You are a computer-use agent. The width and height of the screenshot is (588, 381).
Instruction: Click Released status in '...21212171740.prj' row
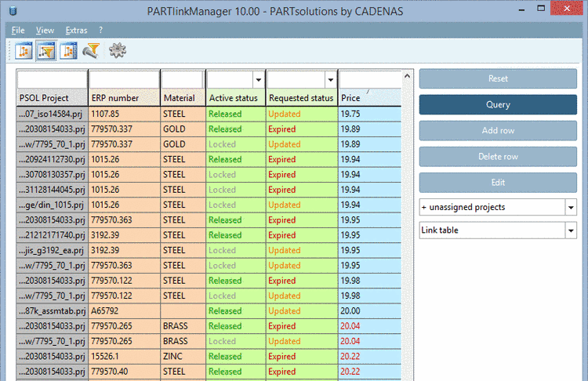(x=236, y=235)
